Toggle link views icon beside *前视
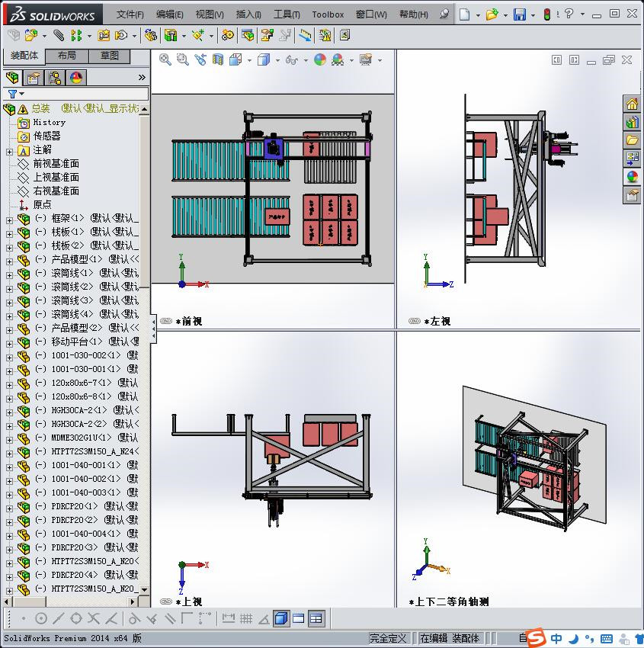 point(166,321)
